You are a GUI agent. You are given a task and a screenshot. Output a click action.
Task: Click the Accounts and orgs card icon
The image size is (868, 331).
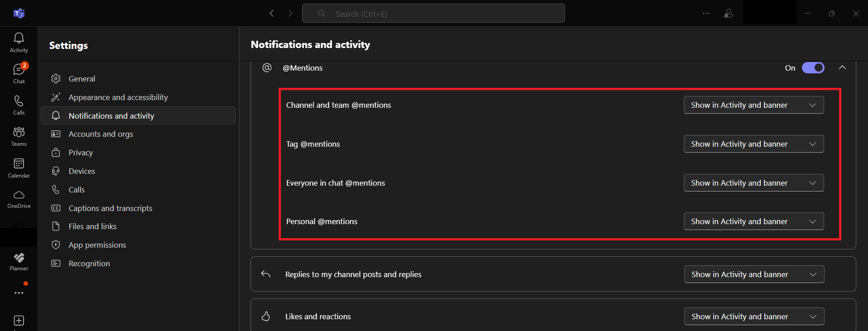[56, 134]
